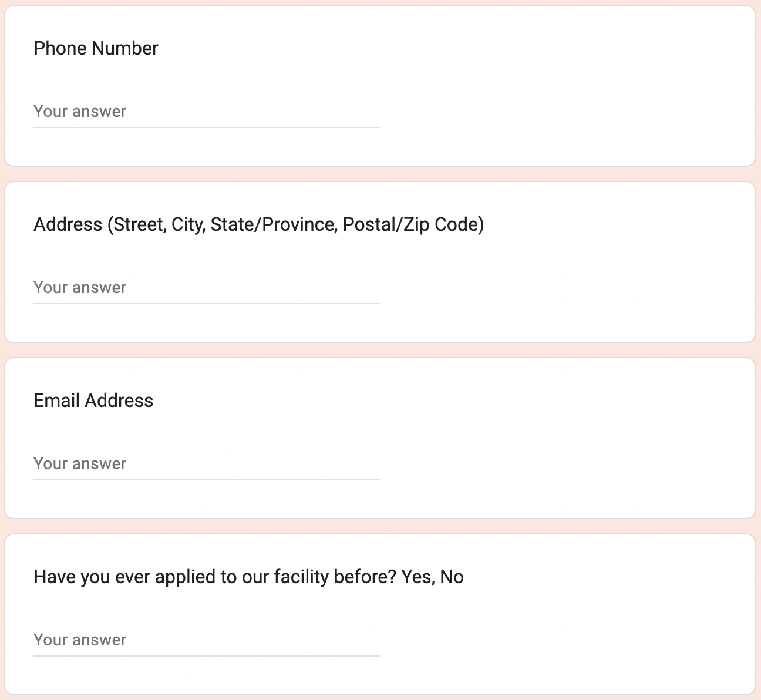
Task: Click the "Email Address" question label
Action: [x=93, y=401]
